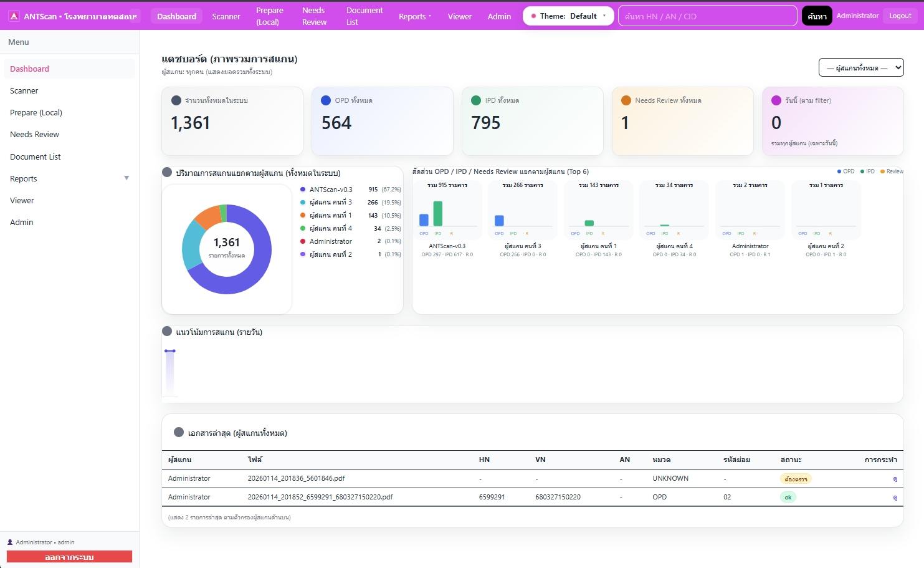Screen dimensions: 924x568
Task: Click the blue OPD circle icon card
Action: pos(325,100)
